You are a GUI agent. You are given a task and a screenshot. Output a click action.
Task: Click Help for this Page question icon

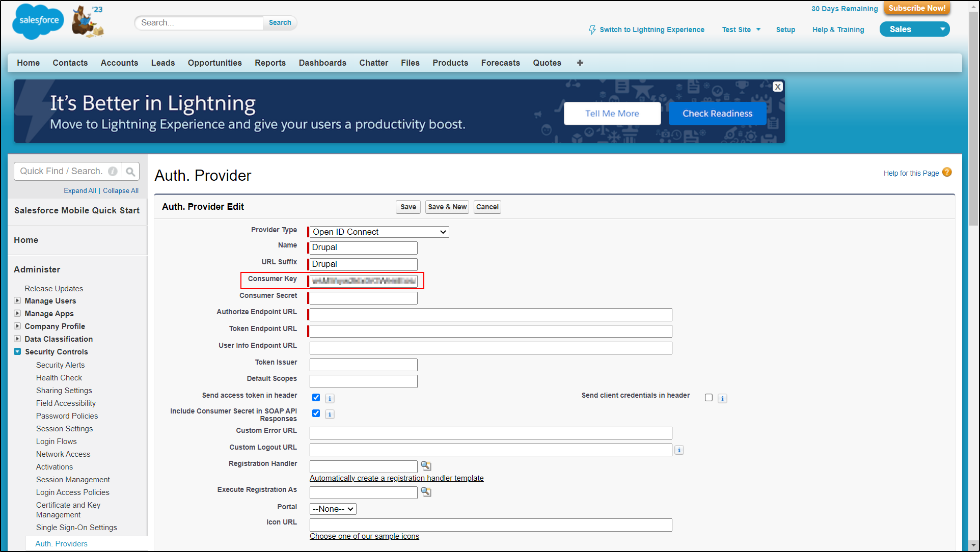pyautogui.click(x=947, y=173)
